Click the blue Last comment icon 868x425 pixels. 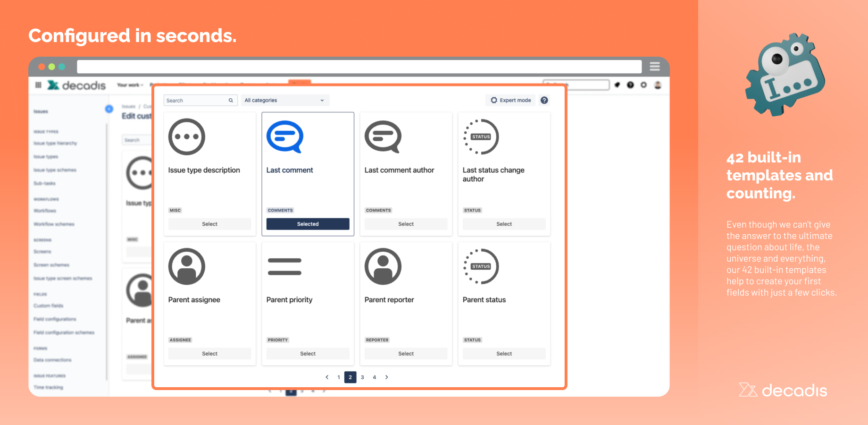click(285, 137)
